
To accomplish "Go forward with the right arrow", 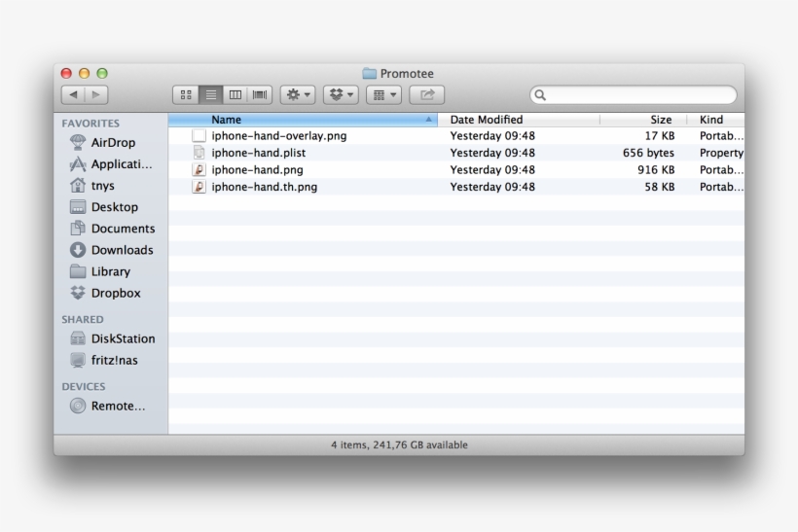I will [96, 95].
